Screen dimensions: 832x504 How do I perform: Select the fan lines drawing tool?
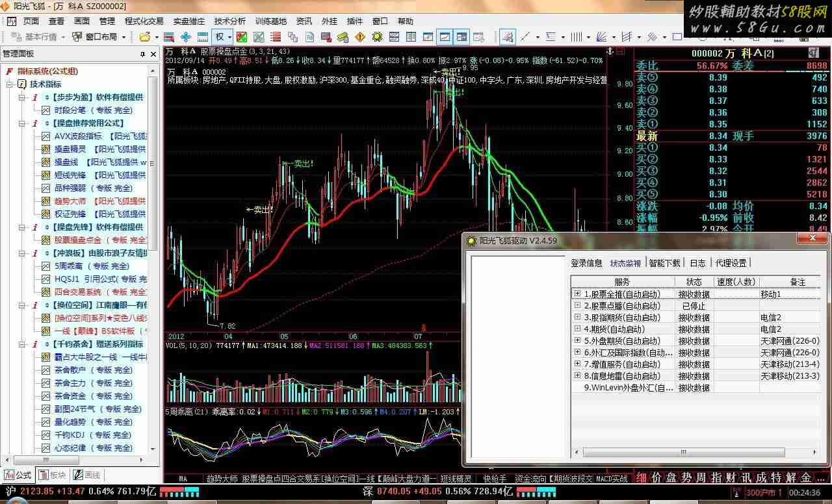coord(602,37)
